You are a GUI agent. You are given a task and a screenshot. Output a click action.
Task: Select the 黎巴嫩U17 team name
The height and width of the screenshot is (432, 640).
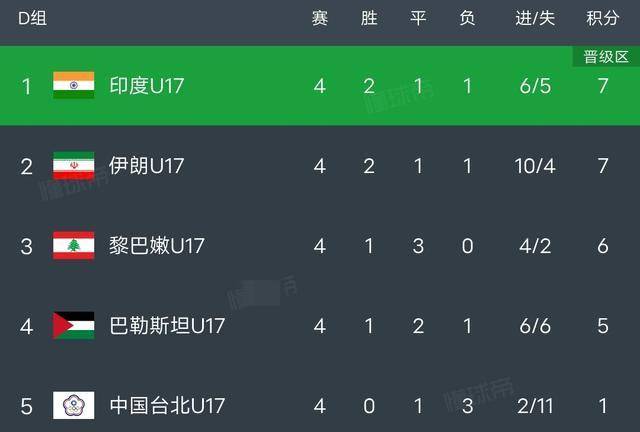[156, 246]
